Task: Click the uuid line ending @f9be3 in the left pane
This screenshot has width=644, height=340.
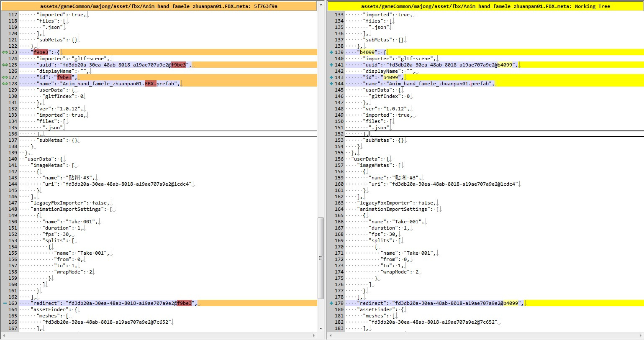Action: (168, 65)
